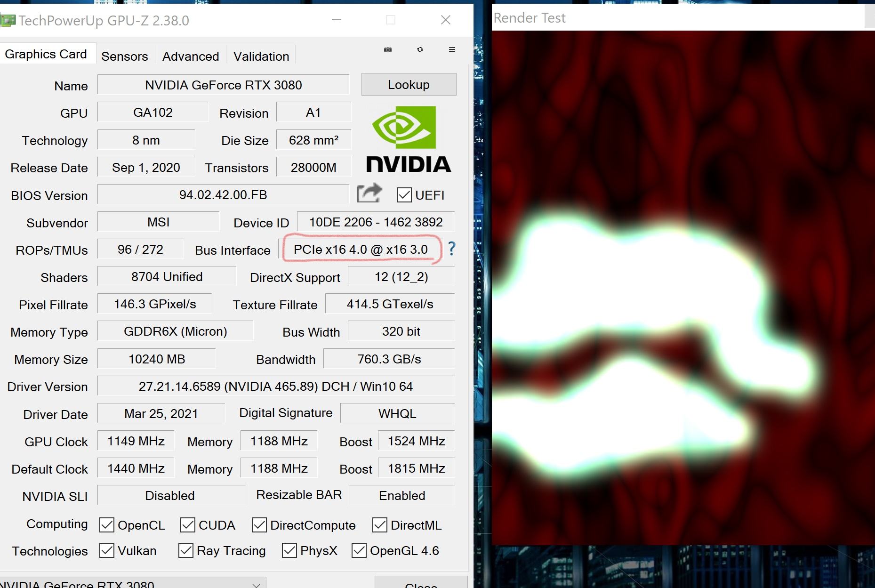Click the Technology value 8 nm
The width and height of the screenshot is (875, 588).
[x=146, y=140]
